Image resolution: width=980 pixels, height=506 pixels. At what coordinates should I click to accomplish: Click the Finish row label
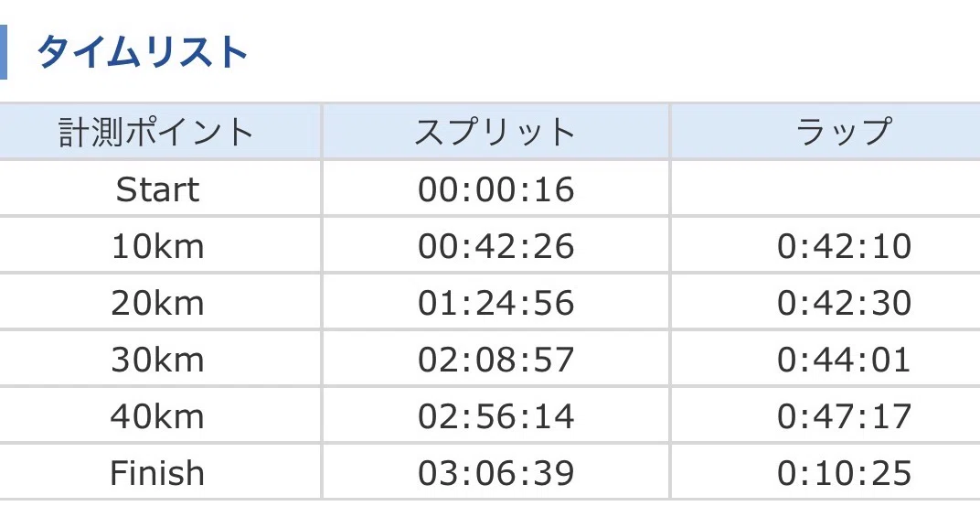pos(157,473)
